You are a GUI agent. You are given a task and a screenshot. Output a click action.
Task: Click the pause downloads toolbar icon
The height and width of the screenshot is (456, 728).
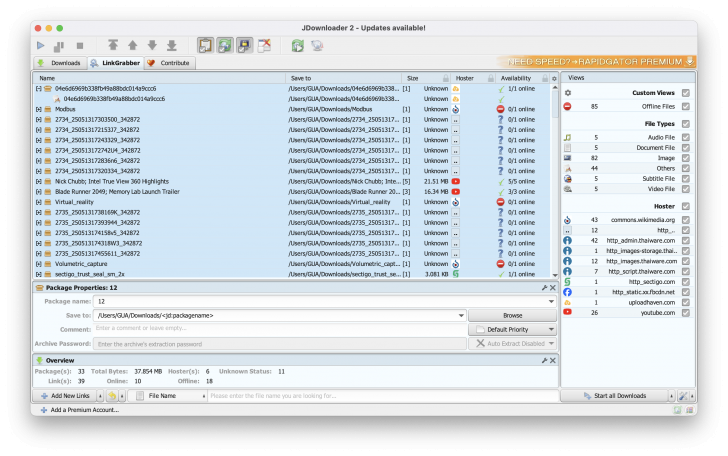click(59, 46)
